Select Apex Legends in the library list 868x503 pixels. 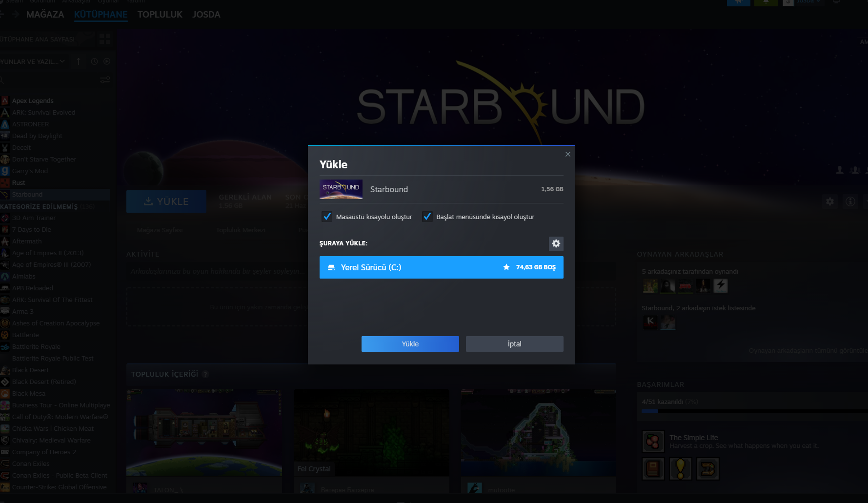pyautogui.click(x=33, y=101)
